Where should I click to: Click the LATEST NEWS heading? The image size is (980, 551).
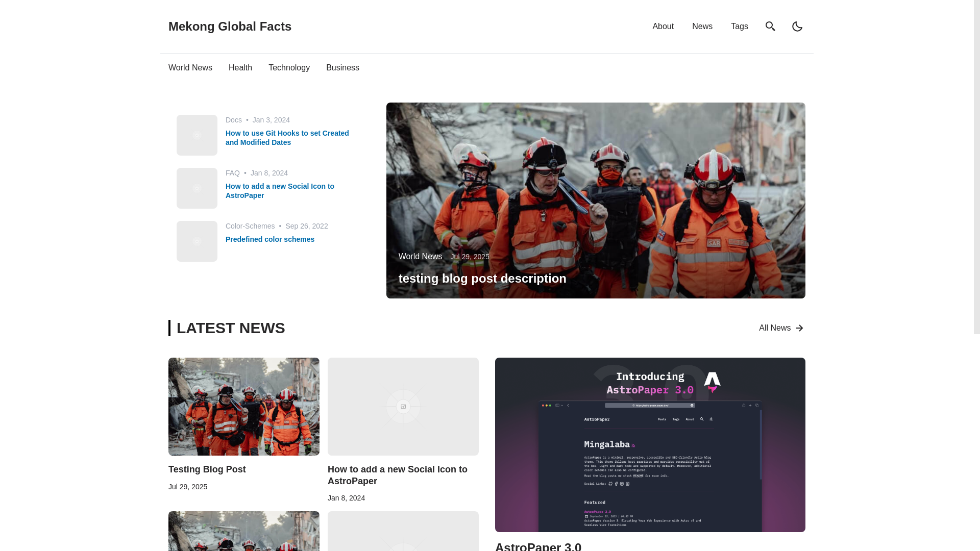(x=231, y=328)
